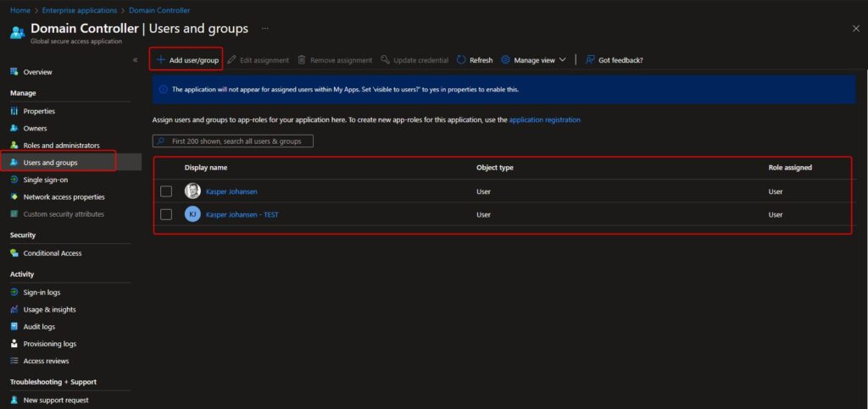The height and width of the screenshot is (409, 868).
Task: Expand the Manage view dropdown arrow
Action: (x=563, y=59)
